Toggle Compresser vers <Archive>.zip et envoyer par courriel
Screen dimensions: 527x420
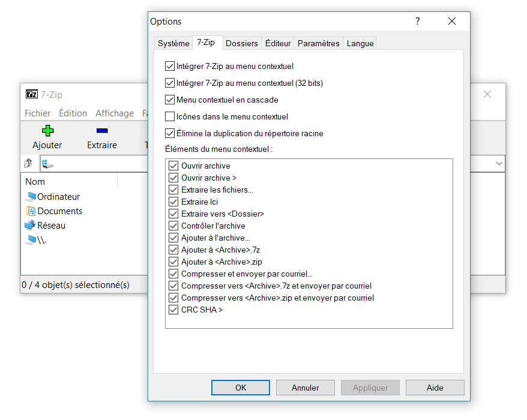tap(173, 298)
